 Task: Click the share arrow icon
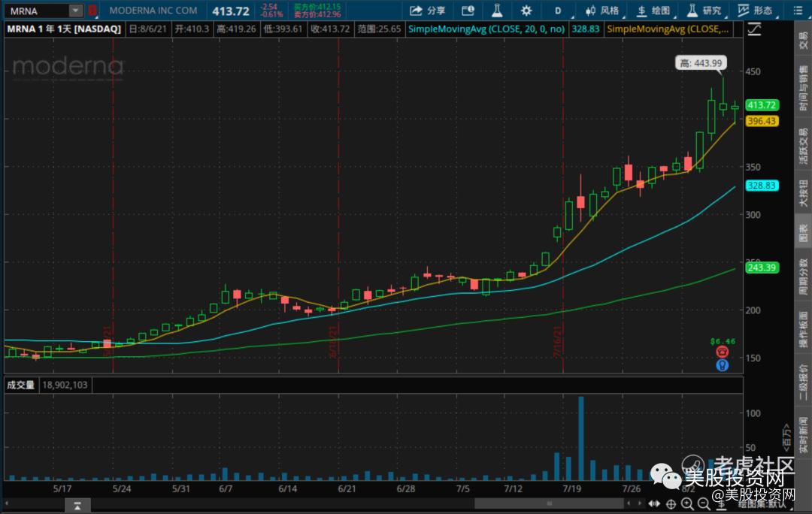coord(416,11)
